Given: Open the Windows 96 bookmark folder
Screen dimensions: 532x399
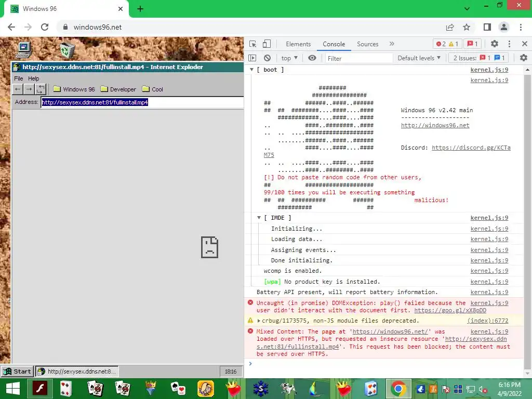Looking at the screenshot, I should coord(74,89).
